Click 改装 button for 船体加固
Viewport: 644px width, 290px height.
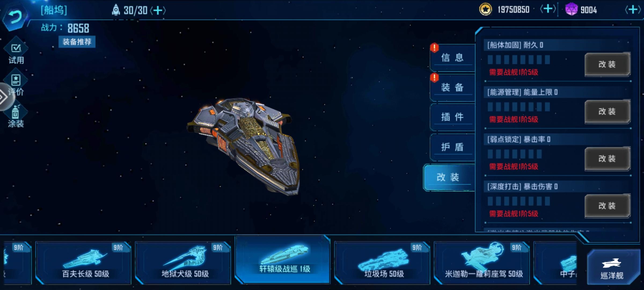(607, 64)
